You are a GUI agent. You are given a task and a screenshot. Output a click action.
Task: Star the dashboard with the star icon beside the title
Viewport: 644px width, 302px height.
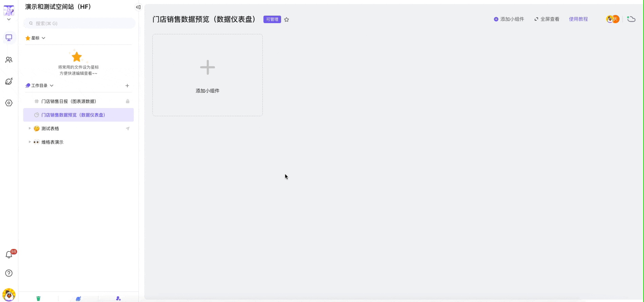(287, 19)
